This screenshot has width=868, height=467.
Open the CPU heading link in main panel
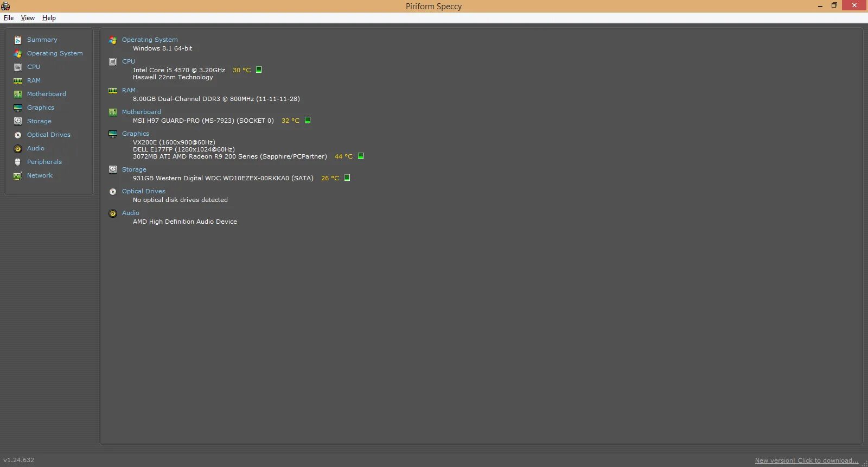coord(129,61)
